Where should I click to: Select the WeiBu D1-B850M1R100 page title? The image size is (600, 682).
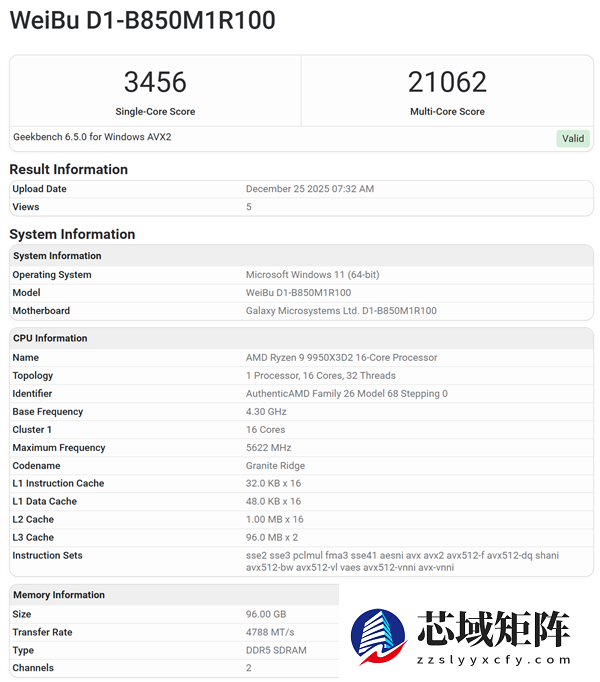tap(143, 20)
